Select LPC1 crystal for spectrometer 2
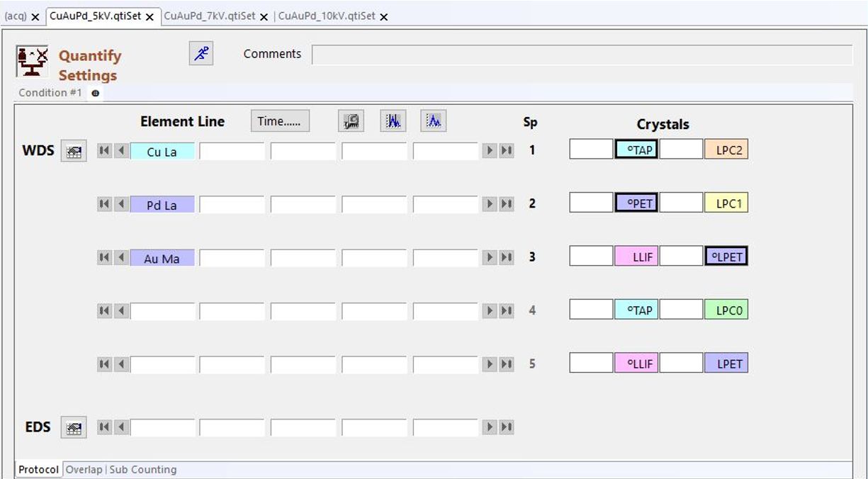868x479 pixels. pyautogui.click(x=726, y=203)
